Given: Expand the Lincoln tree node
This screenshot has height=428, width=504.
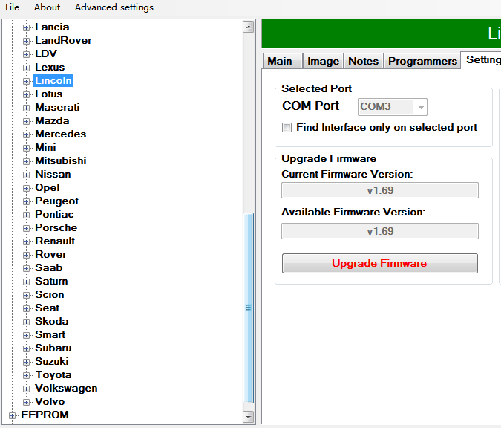Looking at the screenshot, I should (27, 81).
